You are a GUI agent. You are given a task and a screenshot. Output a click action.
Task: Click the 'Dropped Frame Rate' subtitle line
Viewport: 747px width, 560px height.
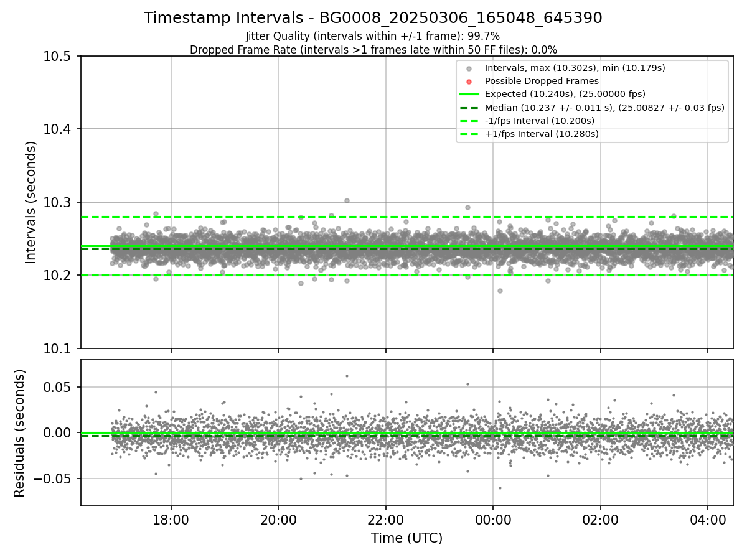pos(373,50)
